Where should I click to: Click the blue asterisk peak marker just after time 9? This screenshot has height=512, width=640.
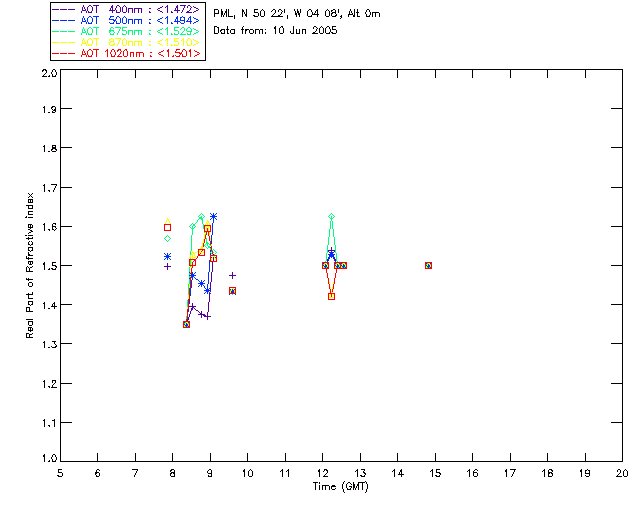coord(213,216)
